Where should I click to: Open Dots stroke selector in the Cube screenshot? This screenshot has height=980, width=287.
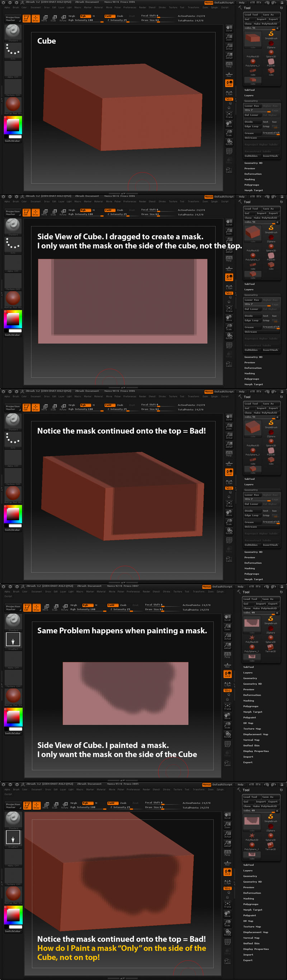[x=13, y=51]
